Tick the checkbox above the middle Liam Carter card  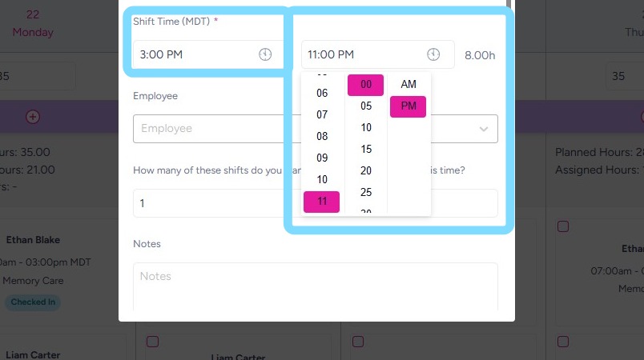point(153,342)
